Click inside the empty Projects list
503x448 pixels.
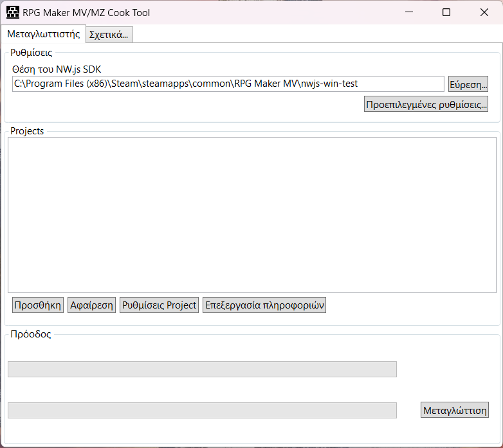point(251,215)
